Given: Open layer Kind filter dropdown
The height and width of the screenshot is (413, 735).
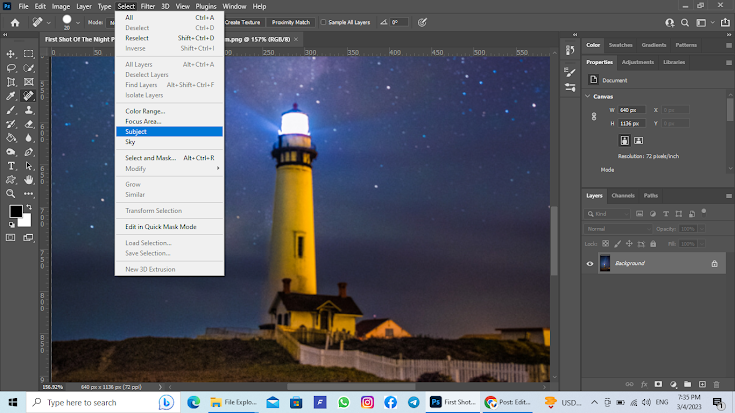Looking at the screenshot, I should (x=608, y=214).
